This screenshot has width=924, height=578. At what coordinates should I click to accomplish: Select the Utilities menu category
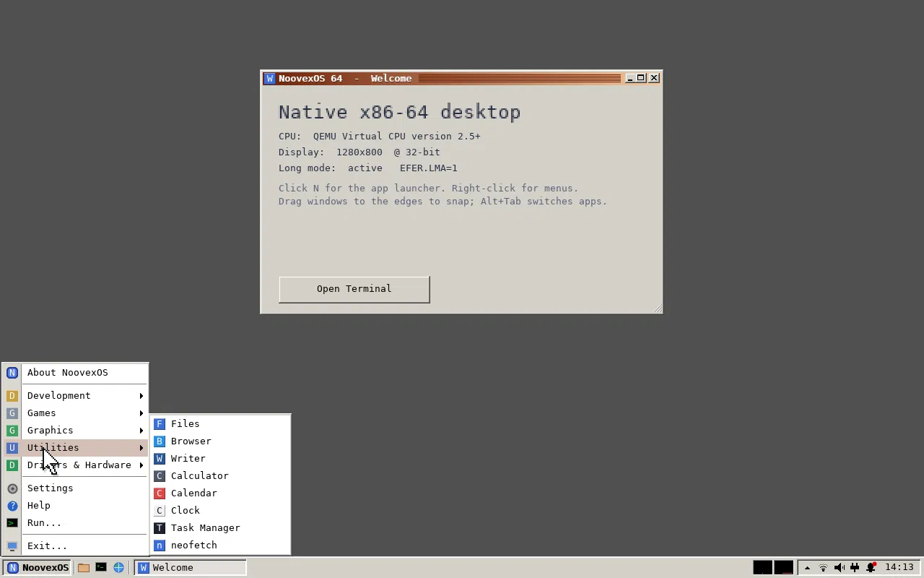pos(76,448)
